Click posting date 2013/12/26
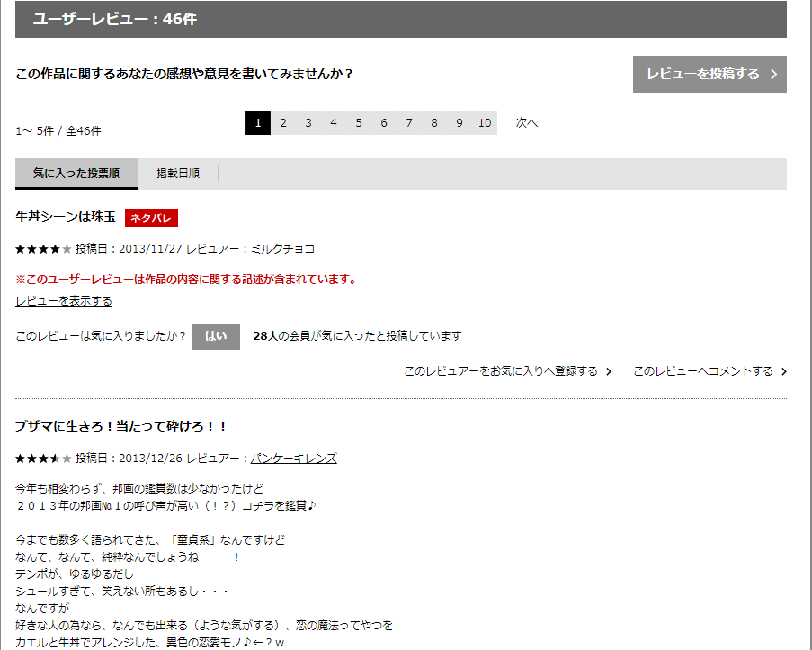This screenshot has width=812, height=650. point(150,459)
